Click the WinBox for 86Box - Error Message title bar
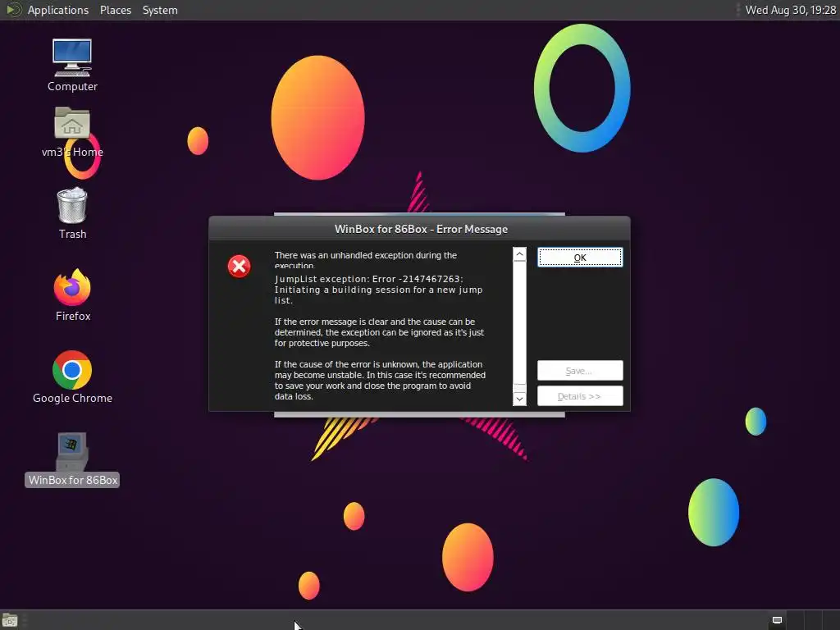The width and height of the screenshot is (840, 630). point(419,229)
